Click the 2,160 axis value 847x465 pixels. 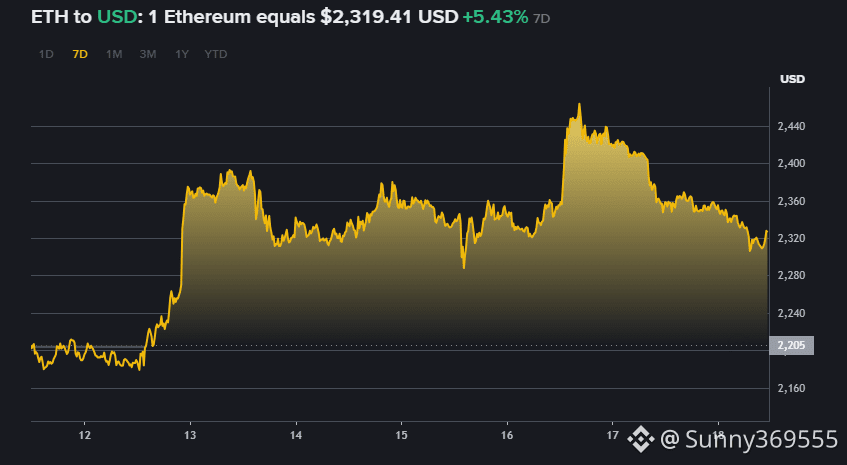click(791, 388)
